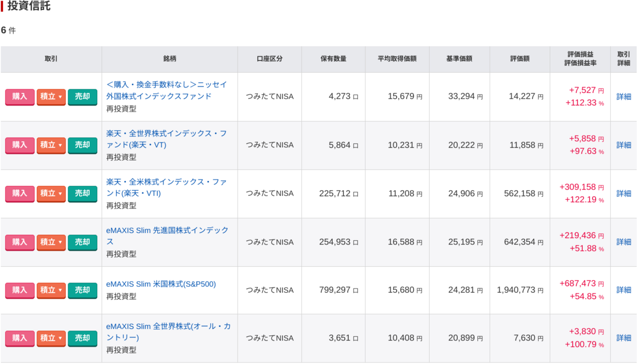
Task: Click the 保有数量 column header
Action: pos(333,59)
